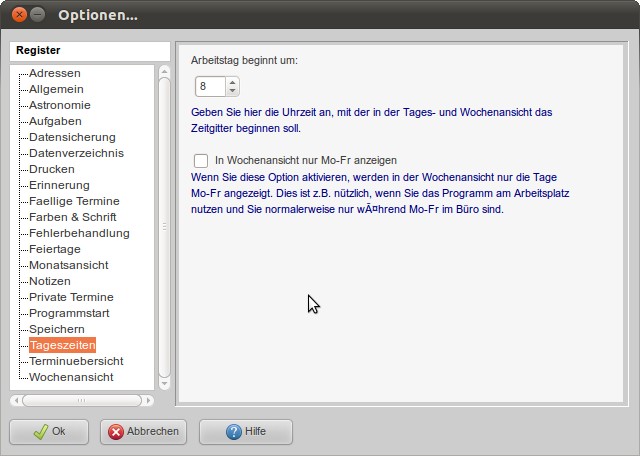Open Monatsansicht settings
The width and height of the screenshot is (640, 456).
[x=69, y=265]
